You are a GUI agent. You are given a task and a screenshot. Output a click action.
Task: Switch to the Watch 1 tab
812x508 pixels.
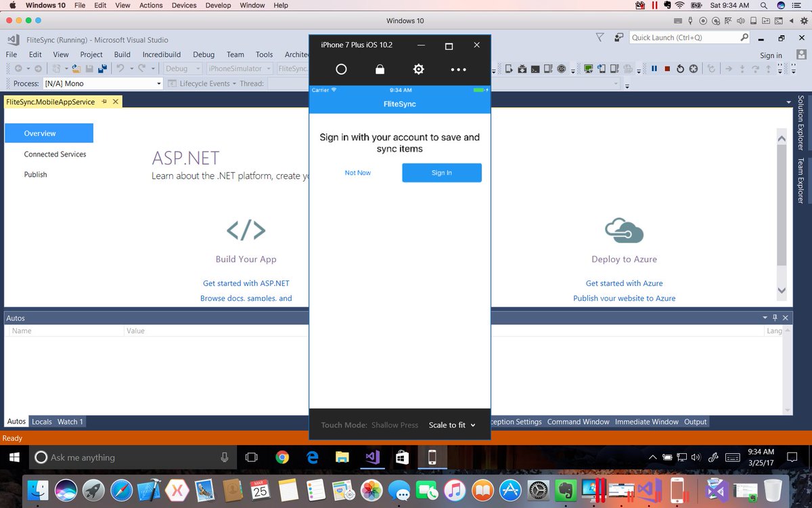(70, 421)
